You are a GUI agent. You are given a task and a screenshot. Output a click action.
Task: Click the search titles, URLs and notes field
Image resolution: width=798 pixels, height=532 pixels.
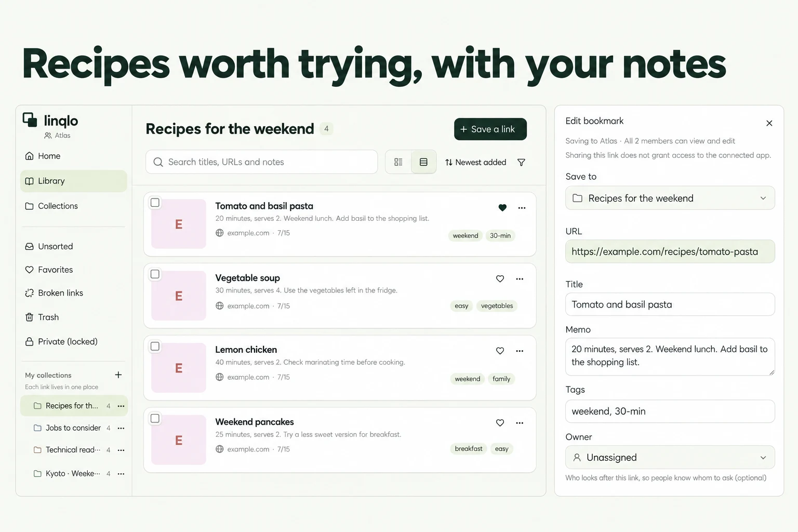(262, 162)
